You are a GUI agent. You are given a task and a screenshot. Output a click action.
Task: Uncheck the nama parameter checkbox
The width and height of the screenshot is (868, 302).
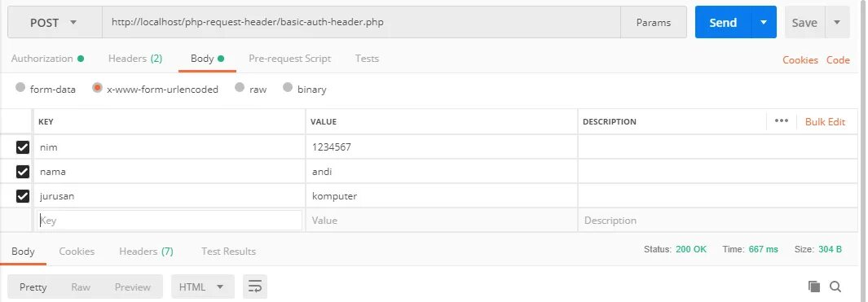click(23, 172)
